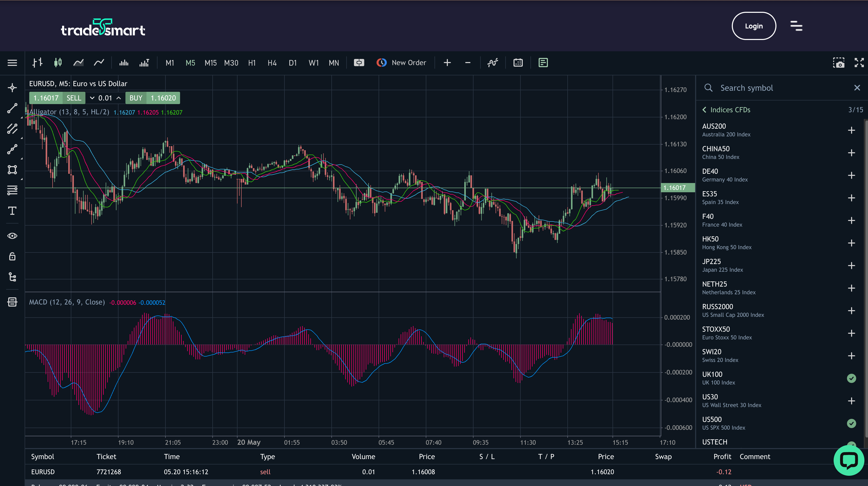Image resolution: width=868 pixels, height=486 pixels.
Task: Click BUY at 1.16020
Action: 153,98
